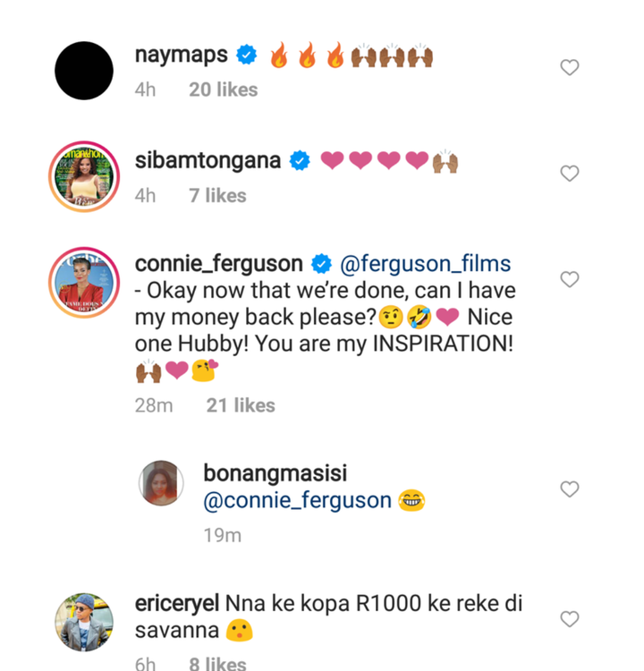Tap bonangmasisi's small avatar

click(161, 484)
